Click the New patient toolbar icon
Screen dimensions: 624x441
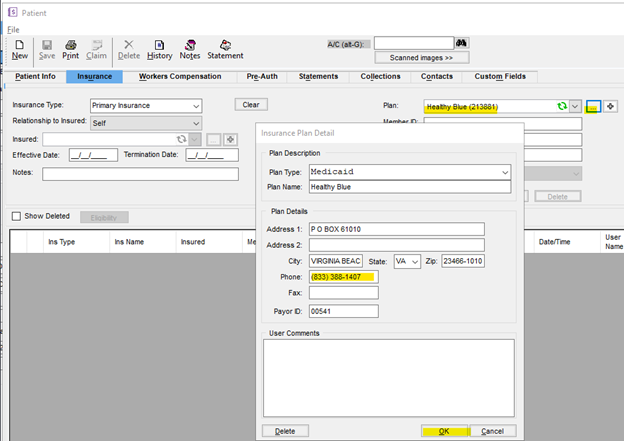click(20, 50)
